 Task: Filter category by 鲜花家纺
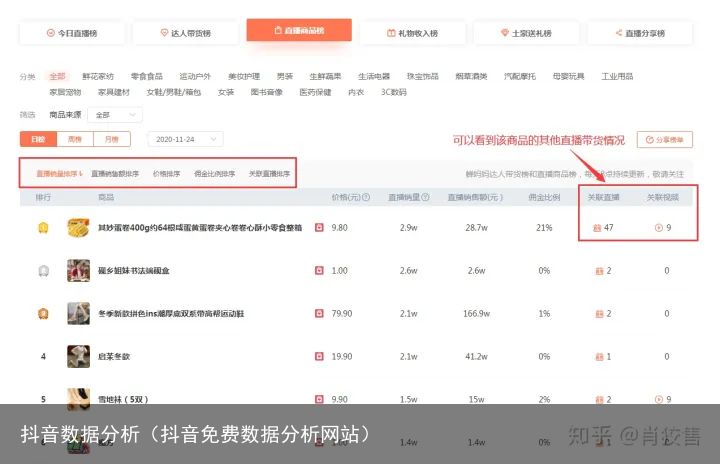click(98, 76)
